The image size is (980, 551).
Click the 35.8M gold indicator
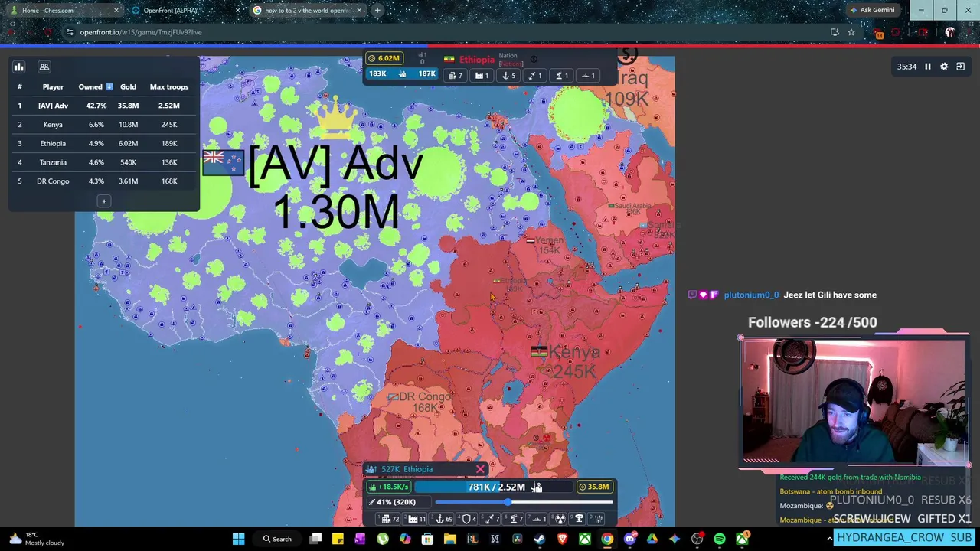click(595, 487)
